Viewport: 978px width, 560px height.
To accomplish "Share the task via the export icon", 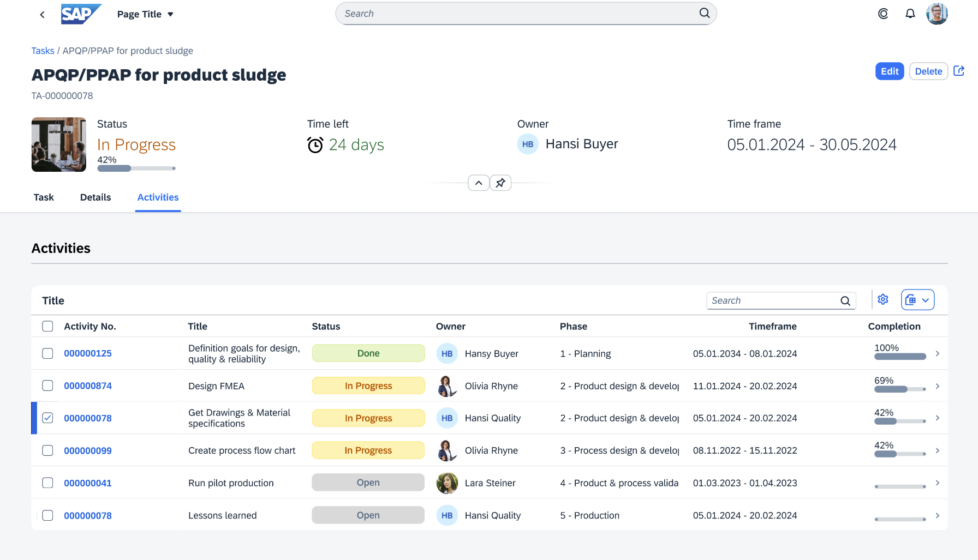I will click(x=959, y=71).
